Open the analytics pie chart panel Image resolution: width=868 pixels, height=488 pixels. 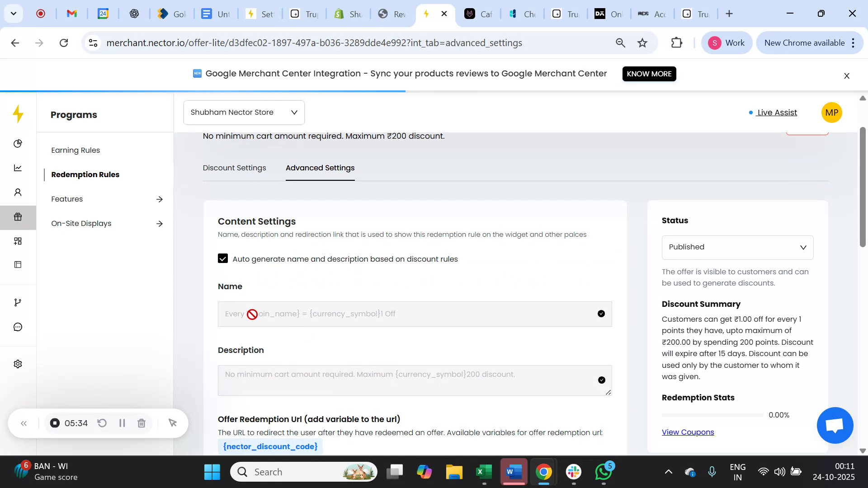18,143
